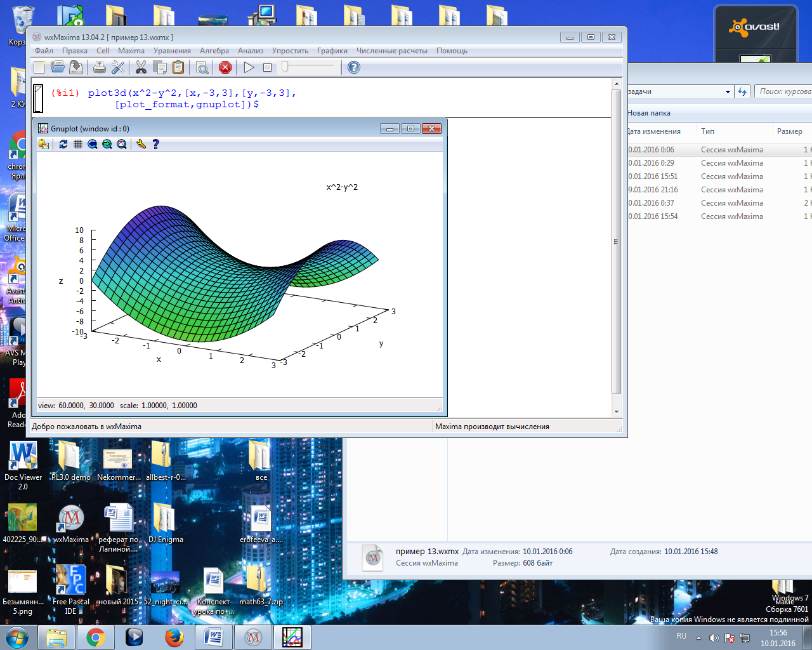Open Firefox from the Windows taskbar
Screen dimensions: 812x650
point(174,637)
